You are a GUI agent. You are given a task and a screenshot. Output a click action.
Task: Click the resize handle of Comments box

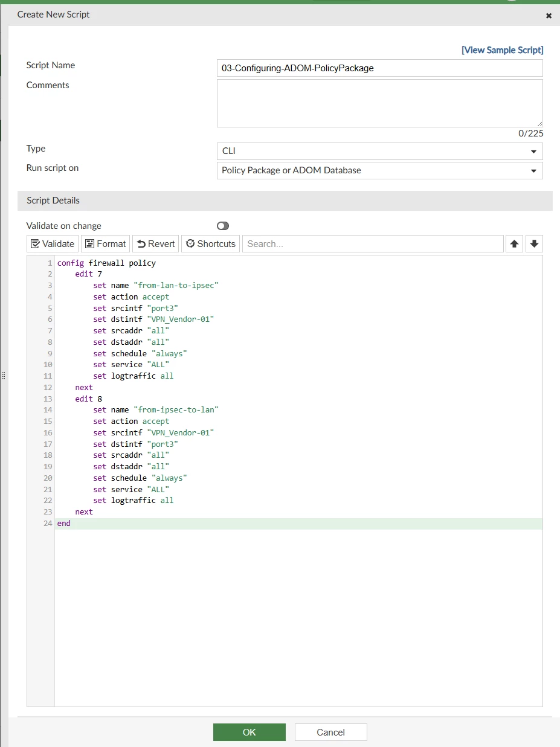coord(539,123)
